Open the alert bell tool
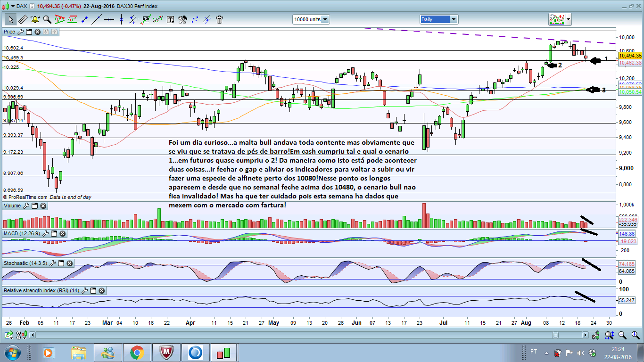Image resolution: width=644 pixels, height=362 pixels. pos(35,19)
